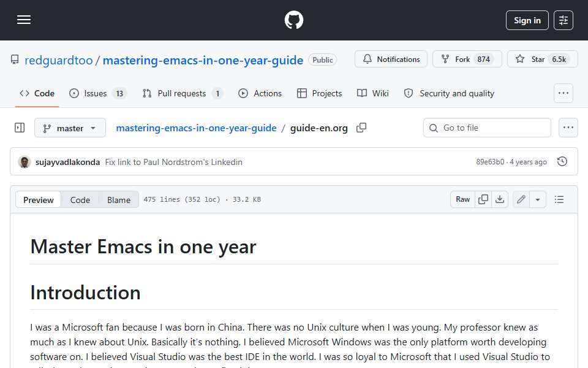
Task: Click the Sign in button
Action: tap(527, 20)
